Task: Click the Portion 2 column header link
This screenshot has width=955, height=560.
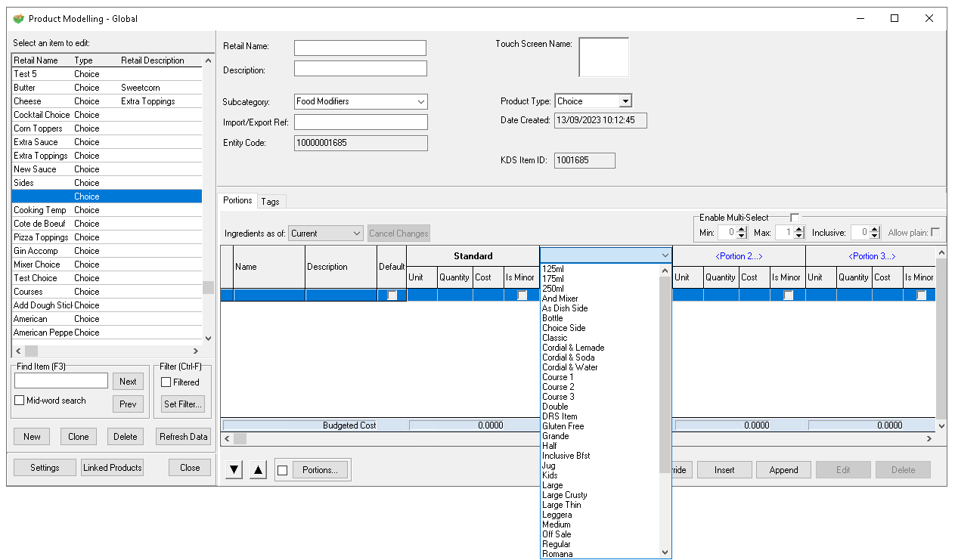Action: pos(738,256)
